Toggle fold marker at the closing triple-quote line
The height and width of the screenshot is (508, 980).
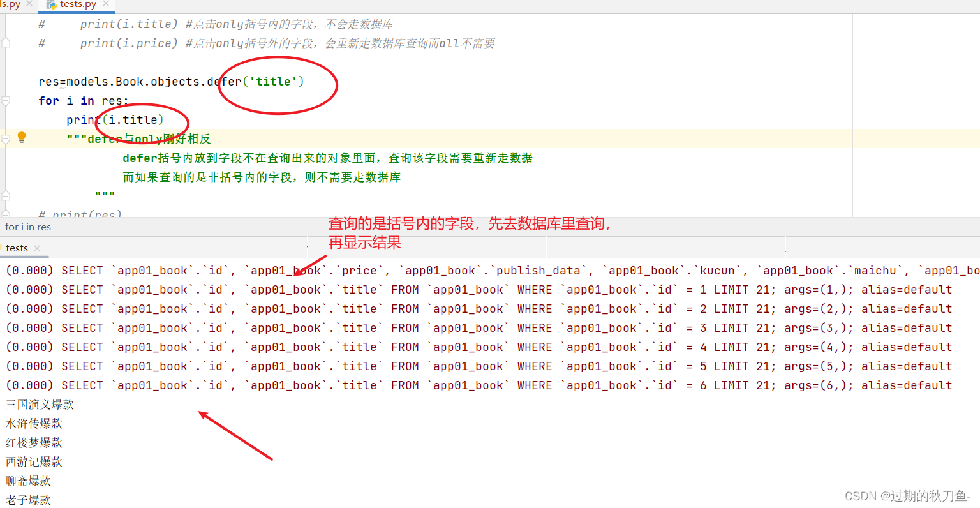click(6, 196)
